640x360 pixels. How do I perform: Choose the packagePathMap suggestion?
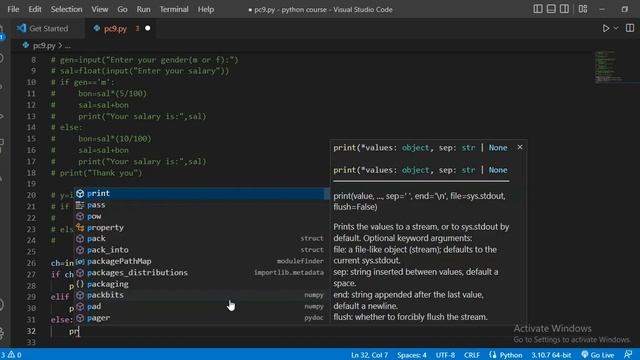tap(201, 261)
